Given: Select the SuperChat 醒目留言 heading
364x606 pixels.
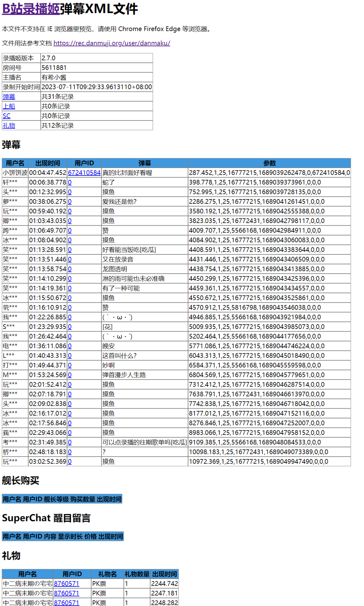Looking at the screenshot, I should [x=46, y=518].
